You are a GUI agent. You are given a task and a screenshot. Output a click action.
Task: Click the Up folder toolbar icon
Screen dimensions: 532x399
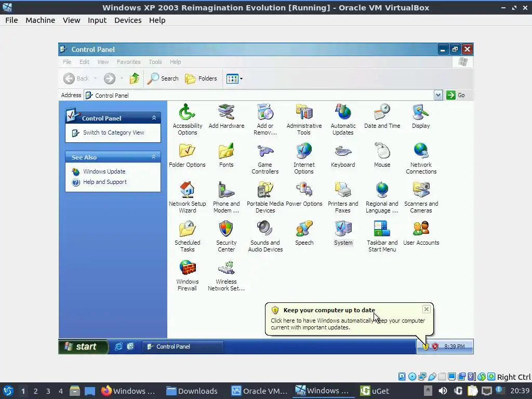135,79
